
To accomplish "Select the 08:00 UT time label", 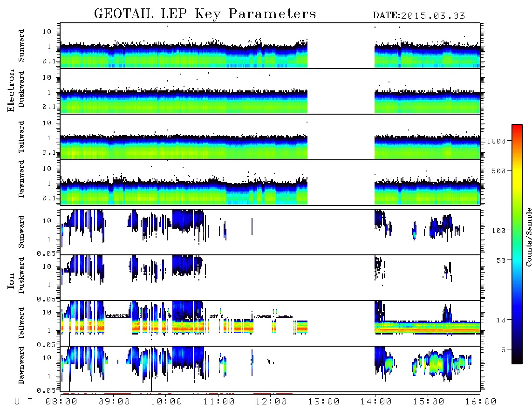I will click(61, 402).
